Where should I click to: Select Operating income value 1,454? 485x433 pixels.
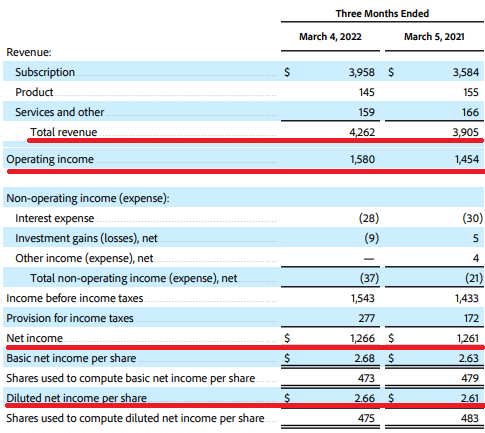pyautogui.click(x=467, y=159)
